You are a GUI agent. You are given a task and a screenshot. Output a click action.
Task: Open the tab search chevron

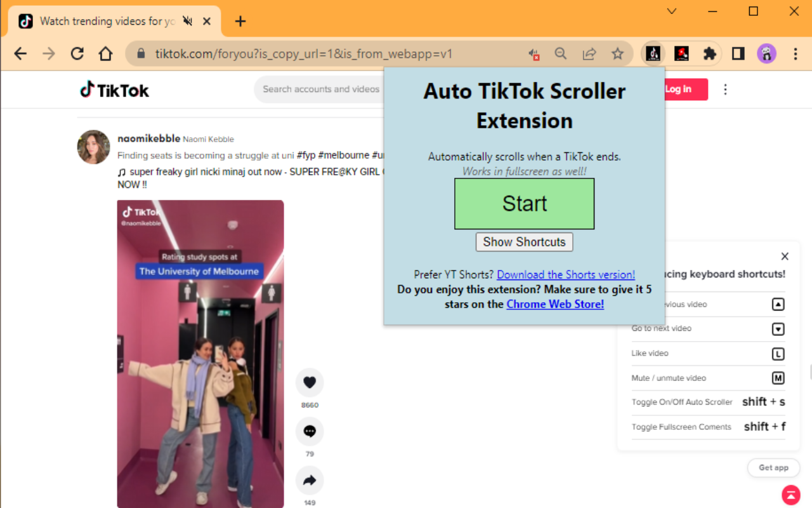coord(672,11)
